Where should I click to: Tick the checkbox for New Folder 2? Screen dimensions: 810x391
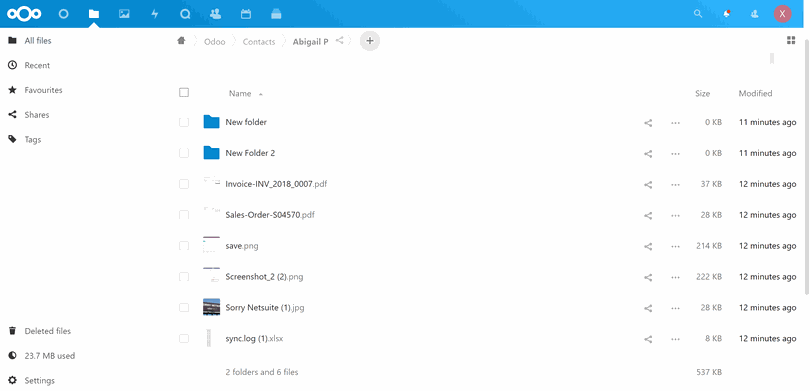click(x=184, y=153)
